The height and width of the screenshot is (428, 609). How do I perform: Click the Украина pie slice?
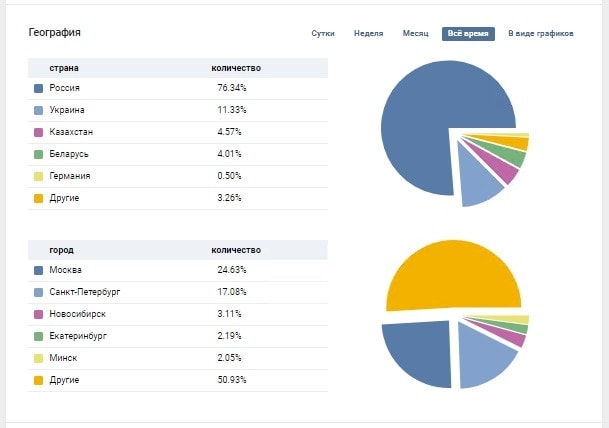(x=478, y=180)
